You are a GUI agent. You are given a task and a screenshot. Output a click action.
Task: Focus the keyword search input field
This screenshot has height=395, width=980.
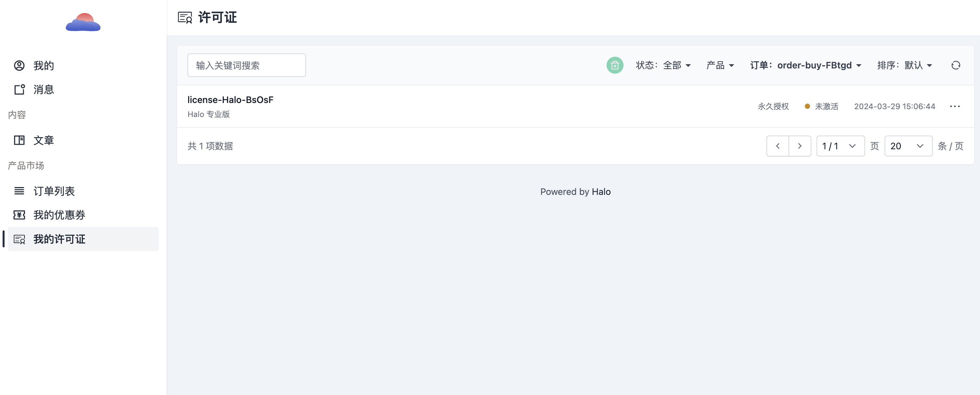(x=246, y=66)
